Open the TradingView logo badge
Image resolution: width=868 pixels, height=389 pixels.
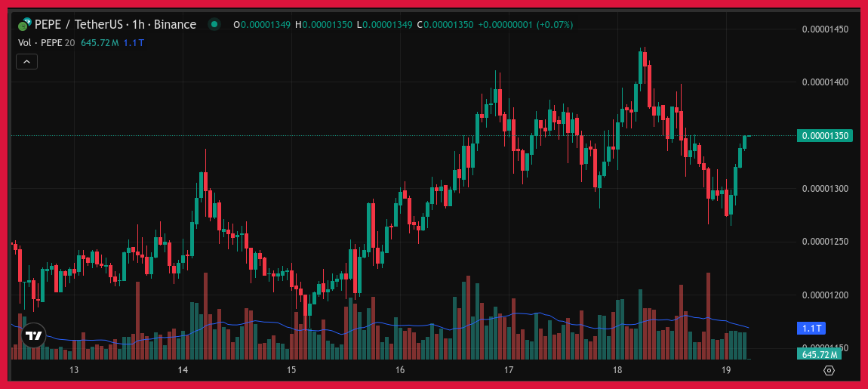(x=34, y=335)
